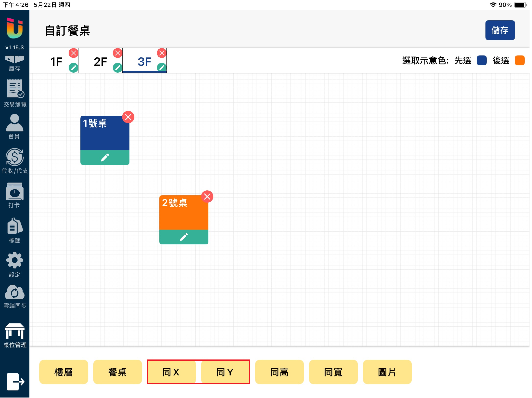Open the 打卡 clock-in icon
This screenshot has height=398, width=532.
pyautogui.click(x=14, y=195)
